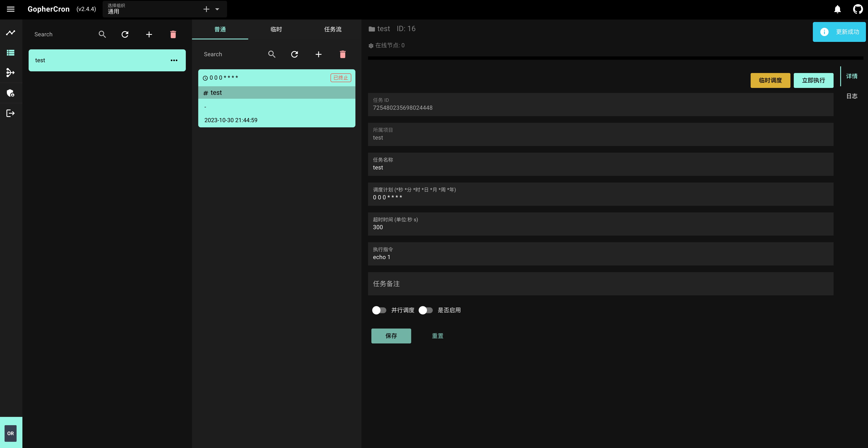Click the 执行指令 command input field
Screen dimensions: 868x448
pos(600,257)
